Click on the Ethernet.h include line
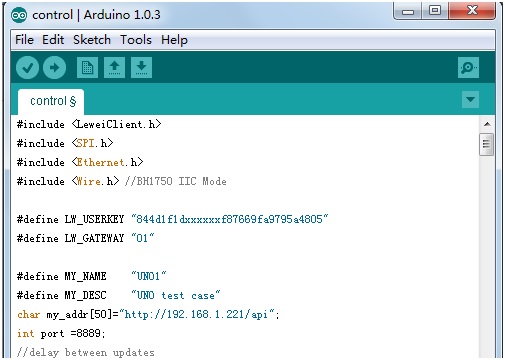 [x=80, y=162]
